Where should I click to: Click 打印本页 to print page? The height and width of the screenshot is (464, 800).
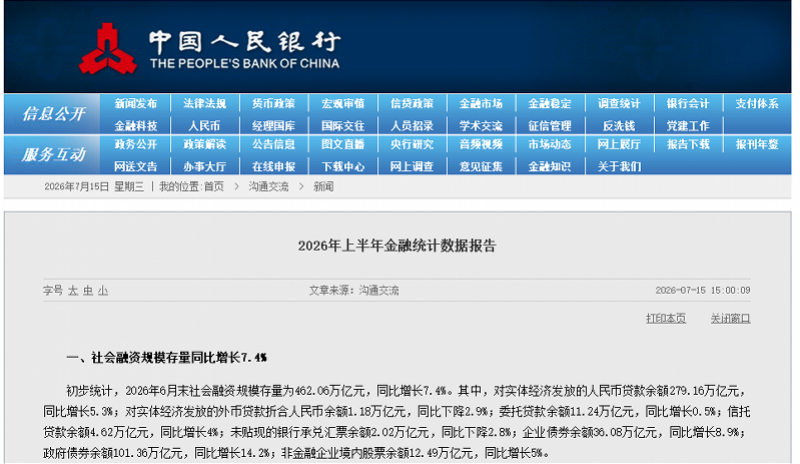pyautogui.click(x=666, y=319)
